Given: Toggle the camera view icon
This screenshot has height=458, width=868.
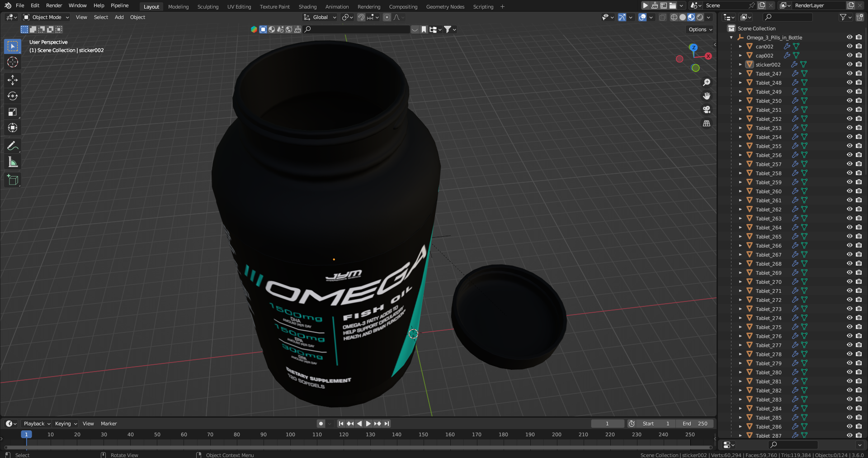Looking at the screenshot, I should pyautogui.click(x=707, y=110).
